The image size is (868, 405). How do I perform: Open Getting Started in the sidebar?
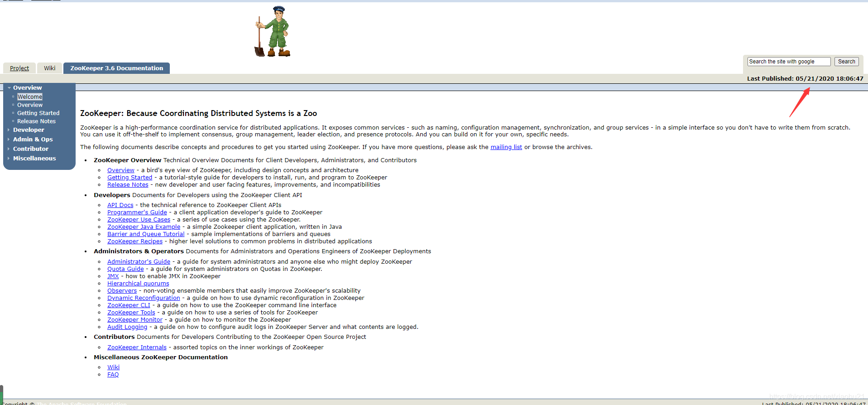tap(38, 113)
